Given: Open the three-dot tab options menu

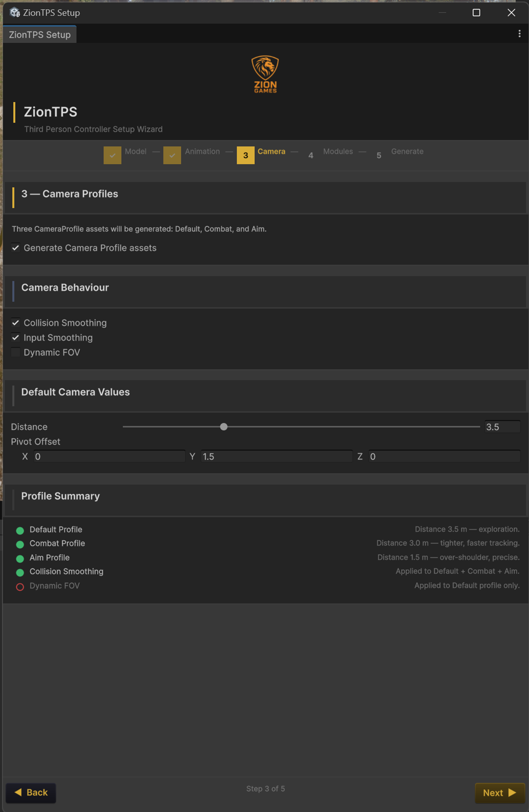Looking at the screenshot, I should click(519, 34).
